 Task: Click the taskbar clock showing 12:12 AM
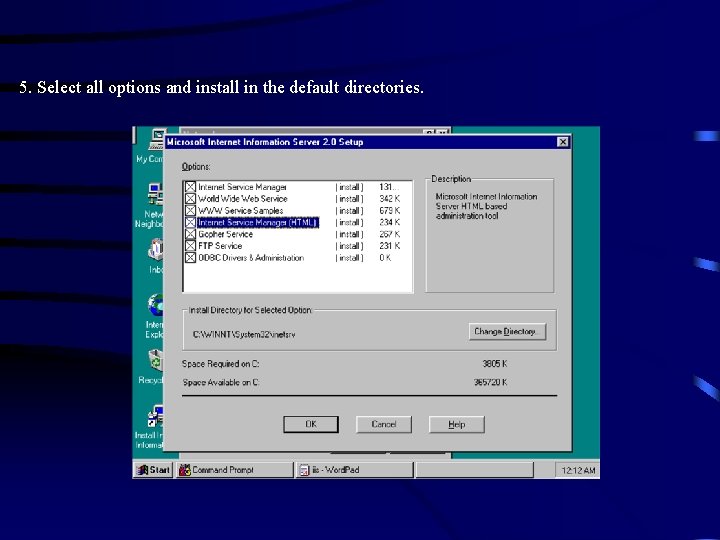coord(578,470)
